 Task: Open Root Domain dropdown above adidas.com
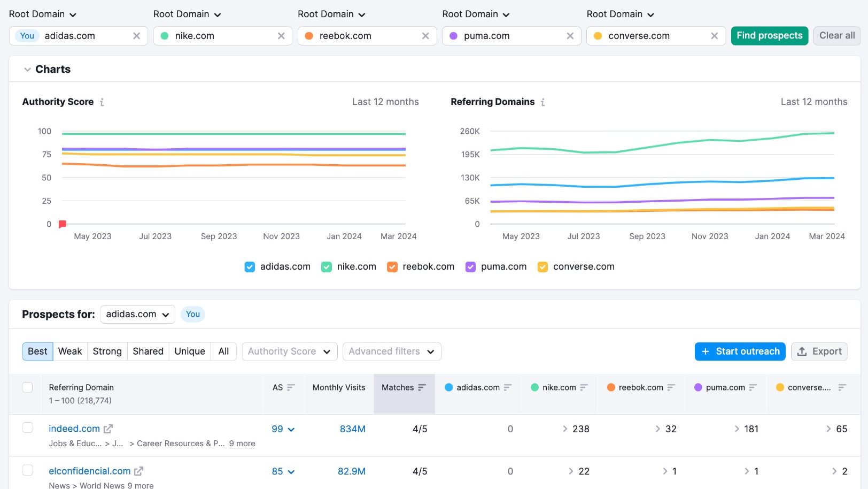point(43,14)
